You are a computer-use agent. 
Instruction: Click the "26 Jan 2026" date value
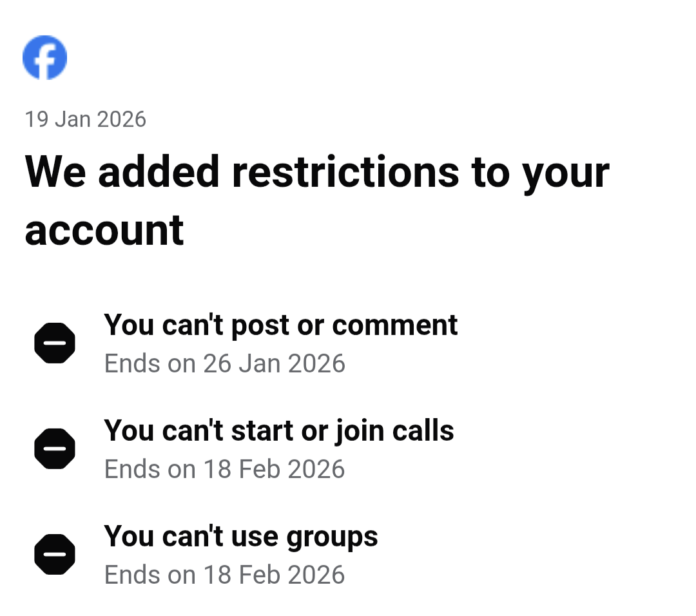274,363
